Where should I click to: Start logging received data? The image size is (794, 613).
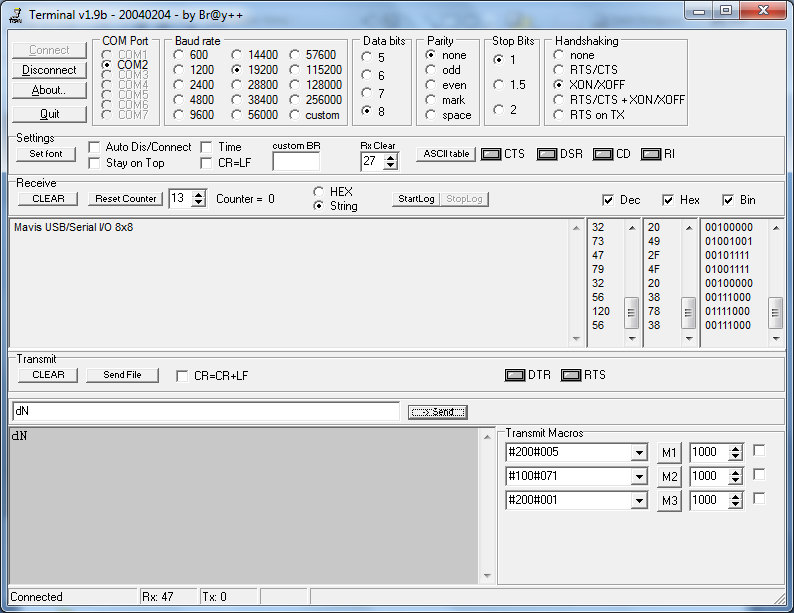416,199
